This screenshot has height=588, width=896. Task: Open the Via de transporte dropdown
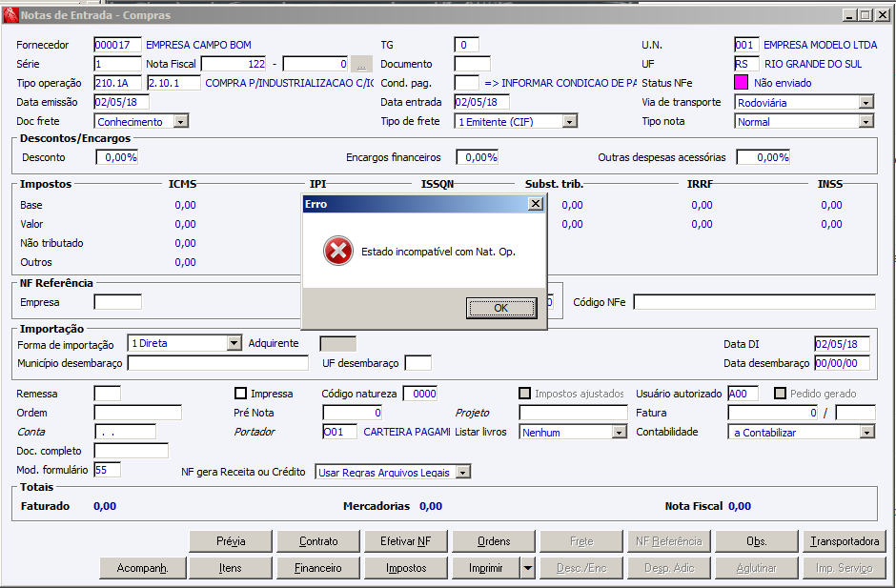click(866, 103)
